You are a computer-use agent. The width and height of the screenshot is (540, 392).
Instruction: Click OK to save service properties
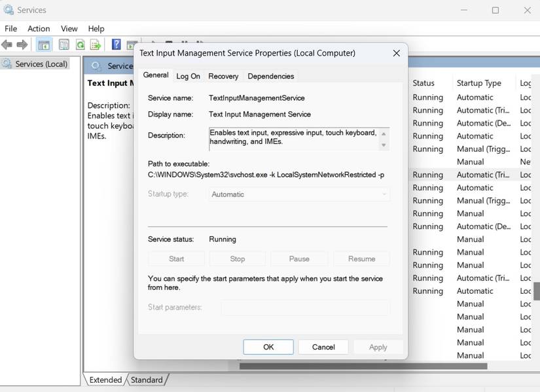pos(268,347)
